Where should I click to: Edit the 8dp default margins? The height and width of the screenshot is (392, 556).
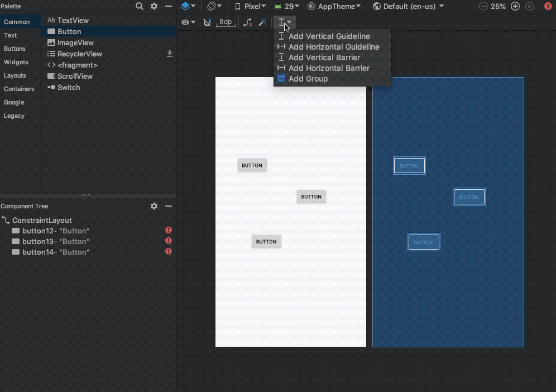(226, 22)
